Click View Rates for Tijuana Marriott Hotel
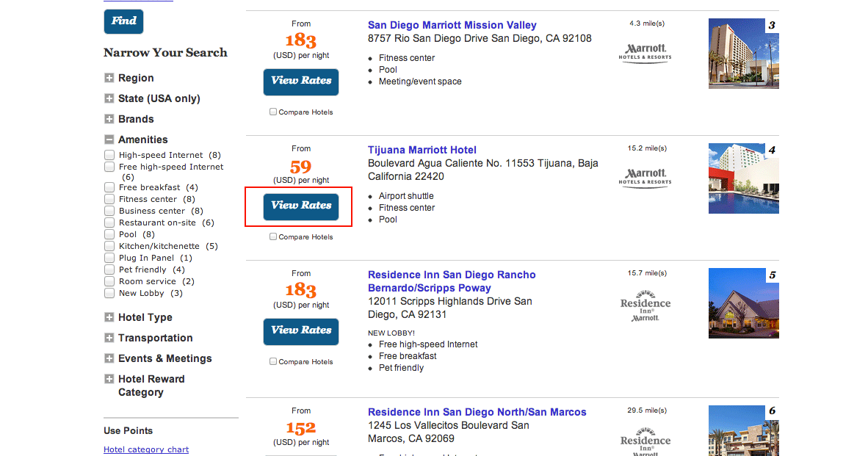 301,206
